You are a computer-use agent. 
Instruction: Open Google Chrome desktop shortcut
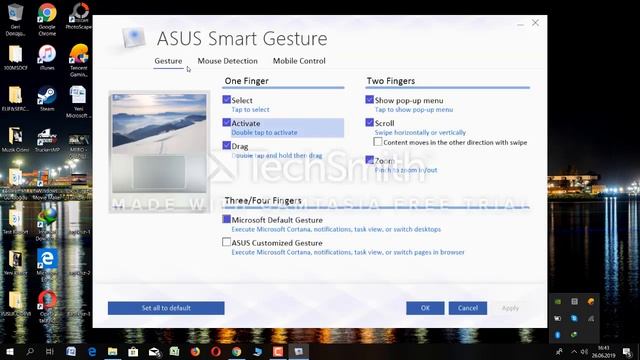pyautogui.click(x=47, y=19)
